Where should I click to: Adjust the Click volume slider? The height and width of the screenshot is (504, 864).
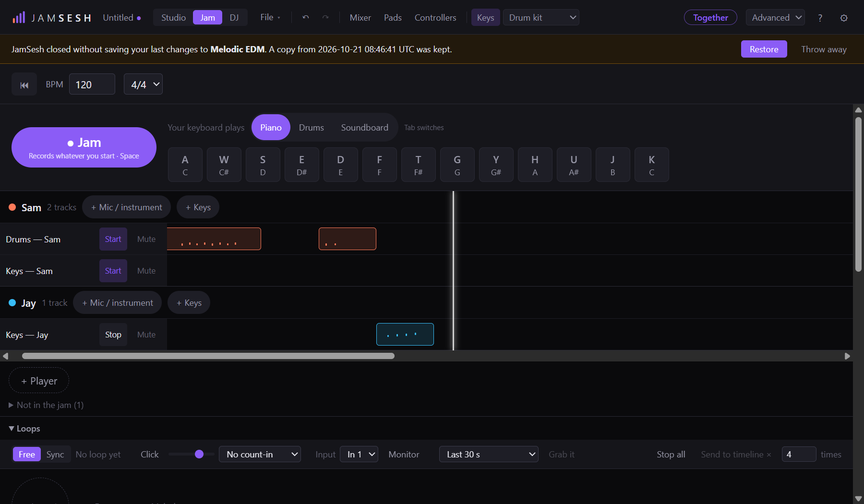pos(191,454)
